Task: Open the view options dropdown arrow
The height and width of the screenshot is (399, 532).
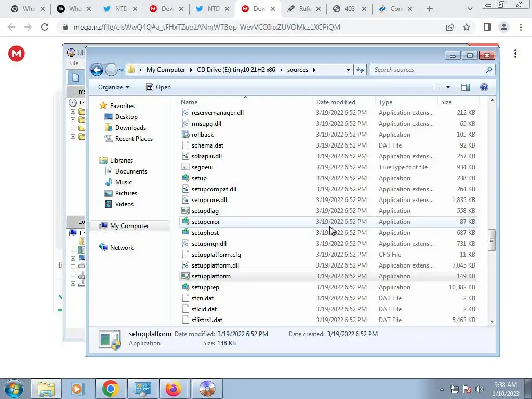Action: point(448,87)
